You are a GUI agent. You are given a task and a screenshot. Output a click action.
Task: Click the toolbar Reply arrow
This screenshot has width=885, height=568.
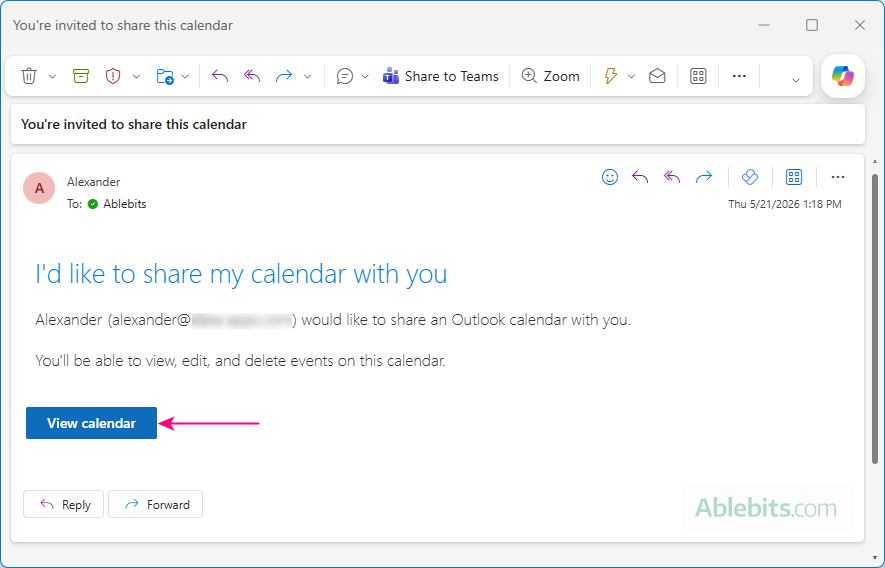click(220, 76)
